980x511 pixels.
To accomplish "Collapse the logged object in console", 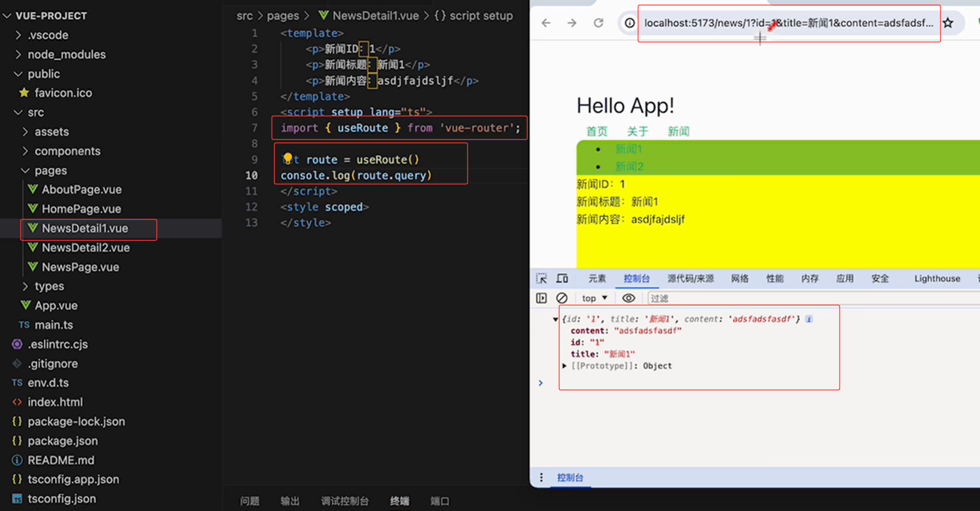I will click(x=556, y=319).
